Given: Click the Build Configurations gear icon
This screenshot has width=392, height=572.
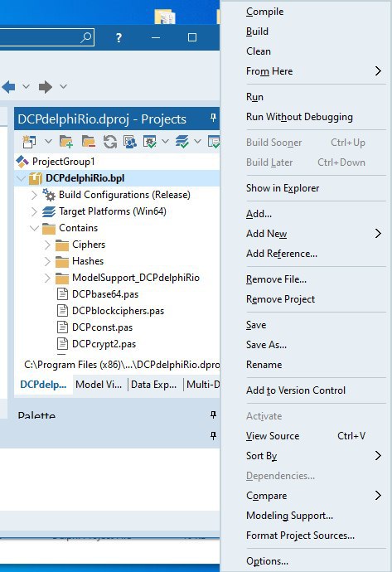Looking at the screenshot, I should click(x=49, y=195).
